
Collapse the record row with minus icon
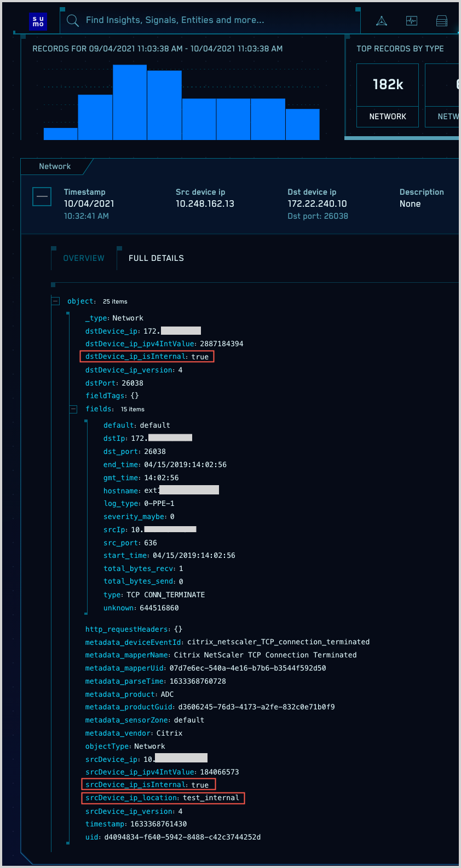tap(42, 196)
